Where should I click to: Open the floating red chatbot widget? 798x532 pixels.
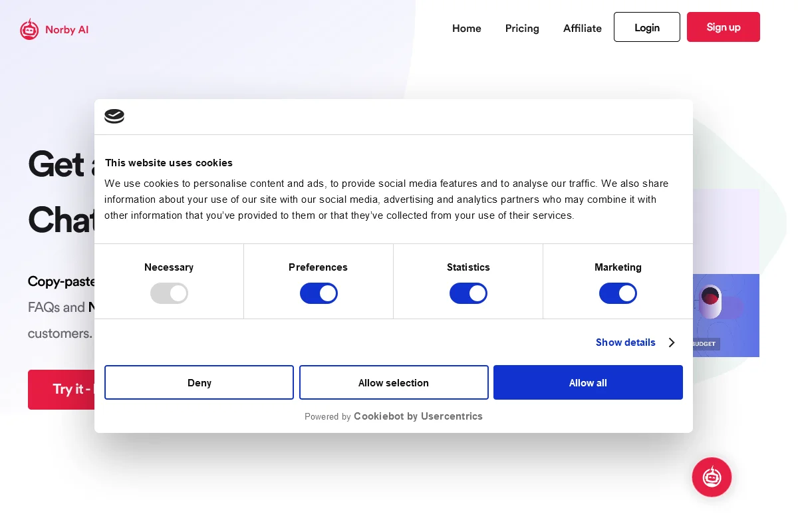pyautogui.click(x=712, y=477)
